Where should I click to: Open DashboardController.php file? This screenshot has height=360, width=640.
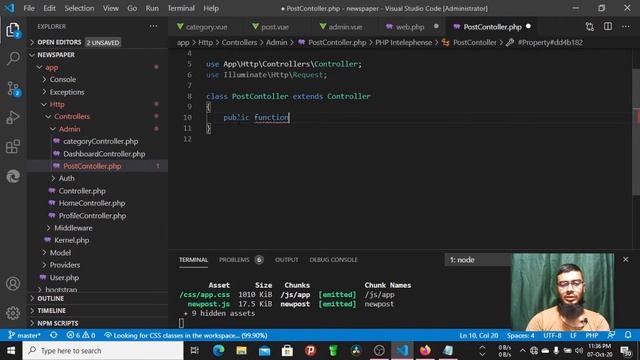[104, 154]
